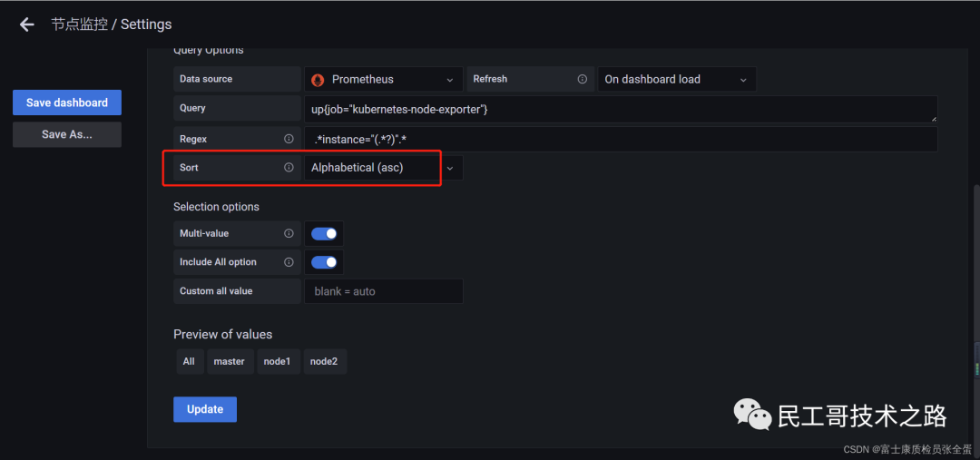Open the Alphabetical (asc) sort dropdown
This screenshot has height=460, width=980.
pyautogui.click(x=384, y=168)
